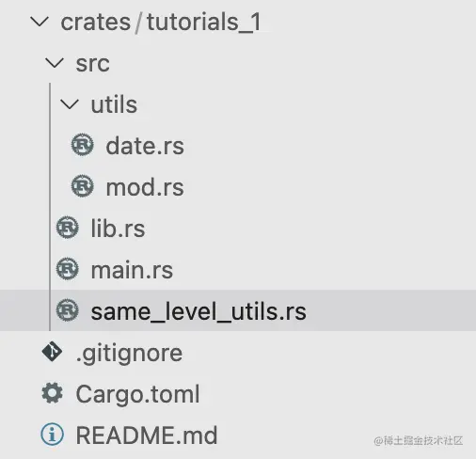Collapse the src folder chevron
Screen dimensions: 476x459
tap(55, 63)
